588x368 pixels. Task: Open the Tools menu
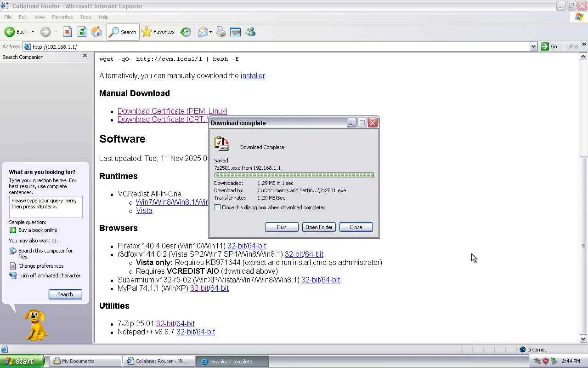pyautogui.click(x=86, y=17)
